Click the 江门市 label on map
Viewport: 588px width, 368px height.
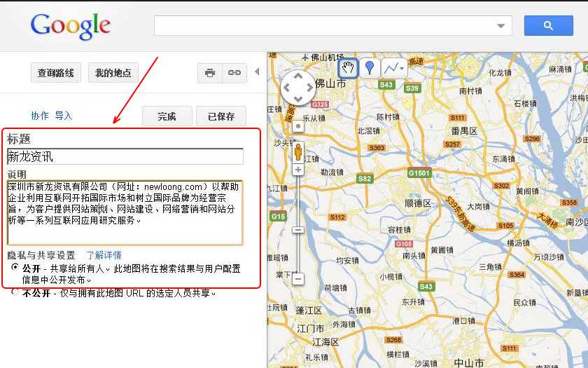click(x=311, y=329)
